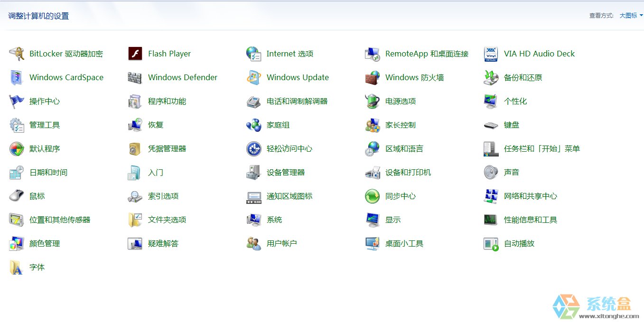Expand the 大图标 view mode dropdown

[x=631, y=16]
